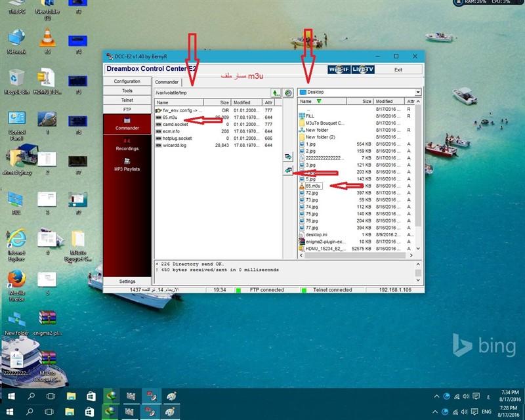Image resolution: width=525 pixels, height=420 pixels.
Task: Go up one directory in /var/volatile/tmp panel
Action: (x=276, y=93)
